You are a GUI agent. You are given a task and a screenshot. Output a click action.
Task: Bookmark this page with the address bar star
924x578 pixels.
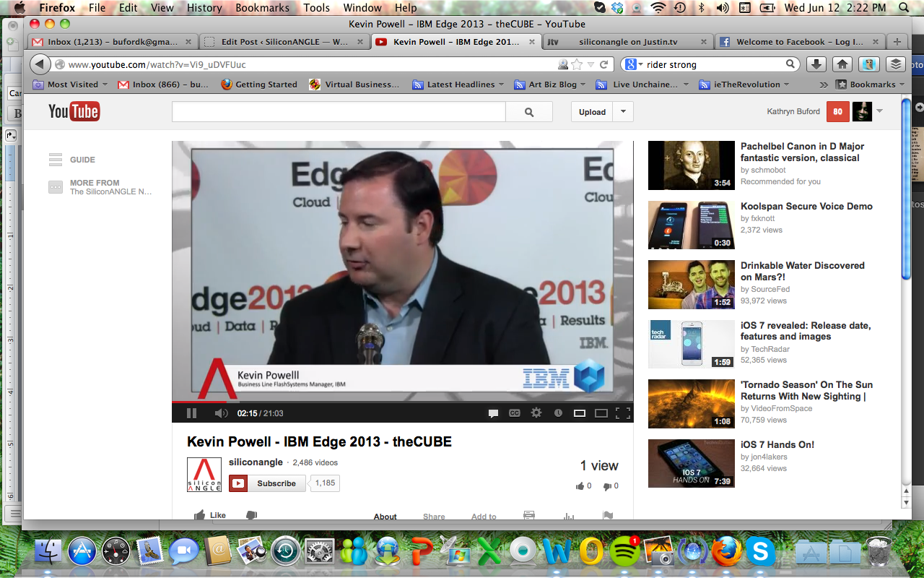tap(577, 64)
